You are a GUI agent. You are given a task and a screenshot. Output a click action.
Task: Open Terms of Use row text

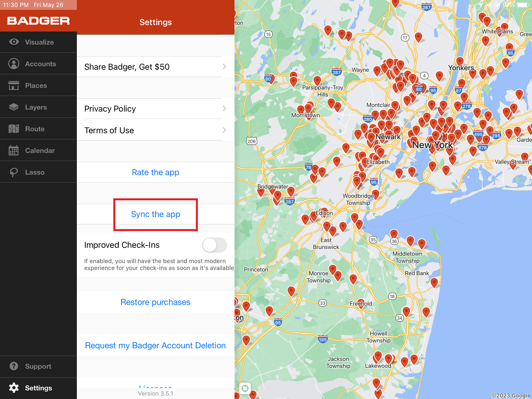(x=109, y=131)
